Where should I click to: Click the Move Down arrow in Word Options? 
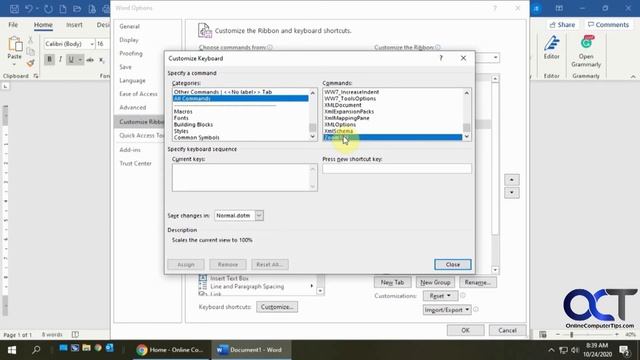pyautogui.click(x=511, y=193)
